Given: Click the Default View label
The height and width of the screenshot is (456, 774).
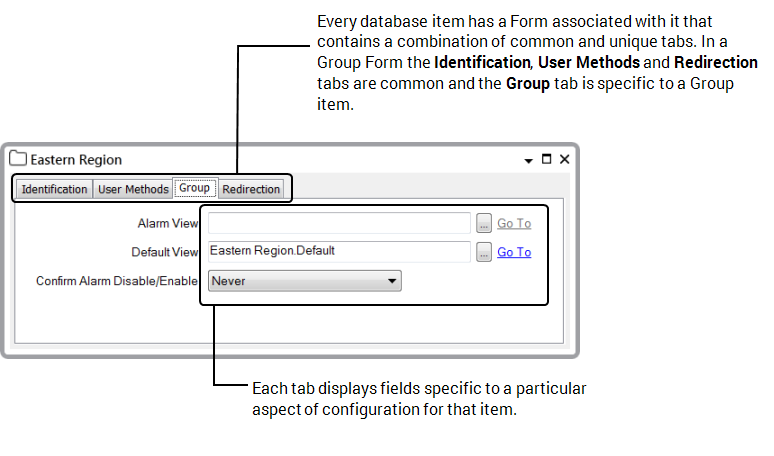Looking at the screenshot, I should click(x=164, y=253).
